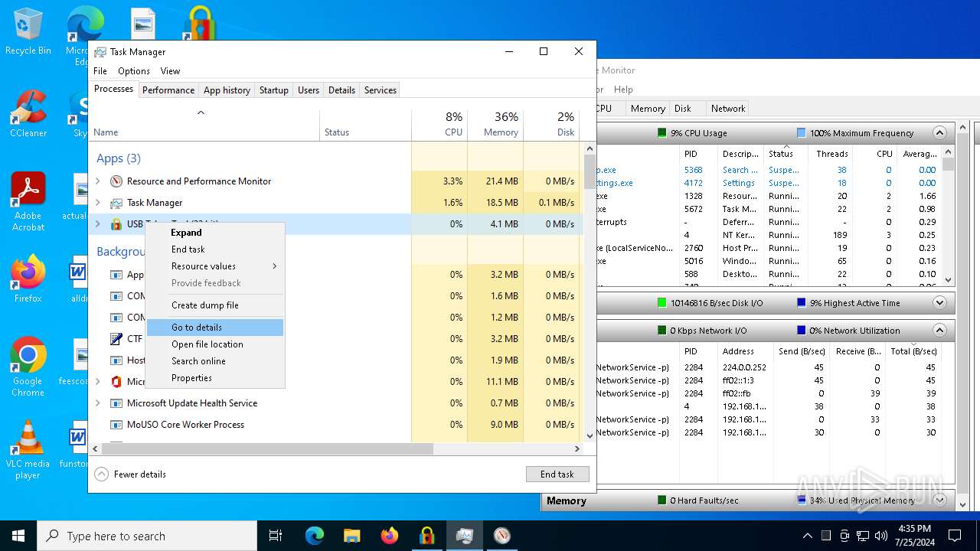
Task: Open Adobe Acrobat desktop shortcut
Action: click(x=28, y=201)
